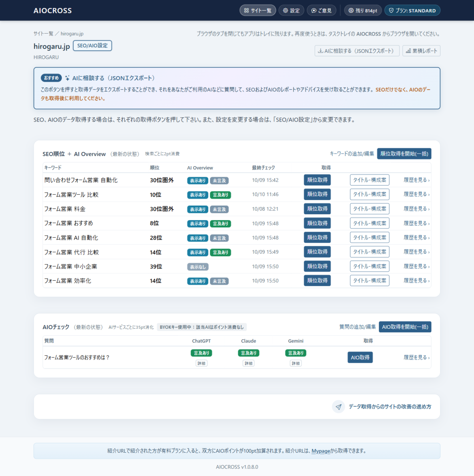This screenshot has height=476, width=474.
Task: Click 順位取得 for フォーム営業ツール 比較
Action: click(317, 194)
